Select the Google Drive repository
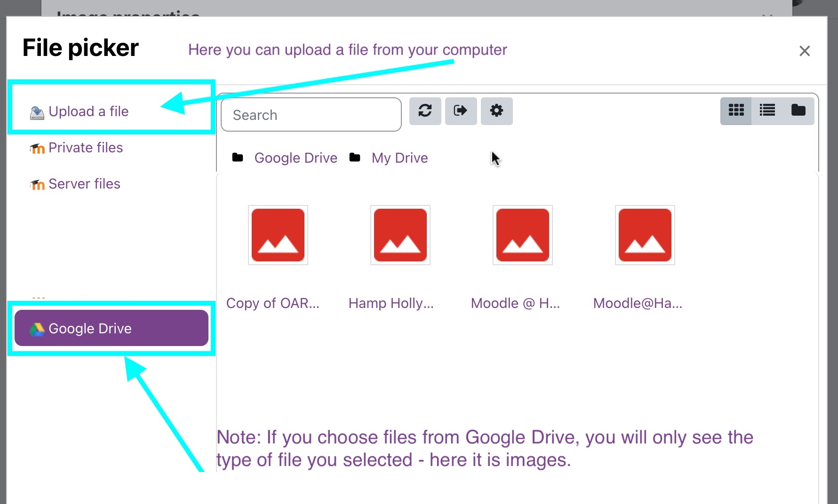838x504 pixels. 112,328
